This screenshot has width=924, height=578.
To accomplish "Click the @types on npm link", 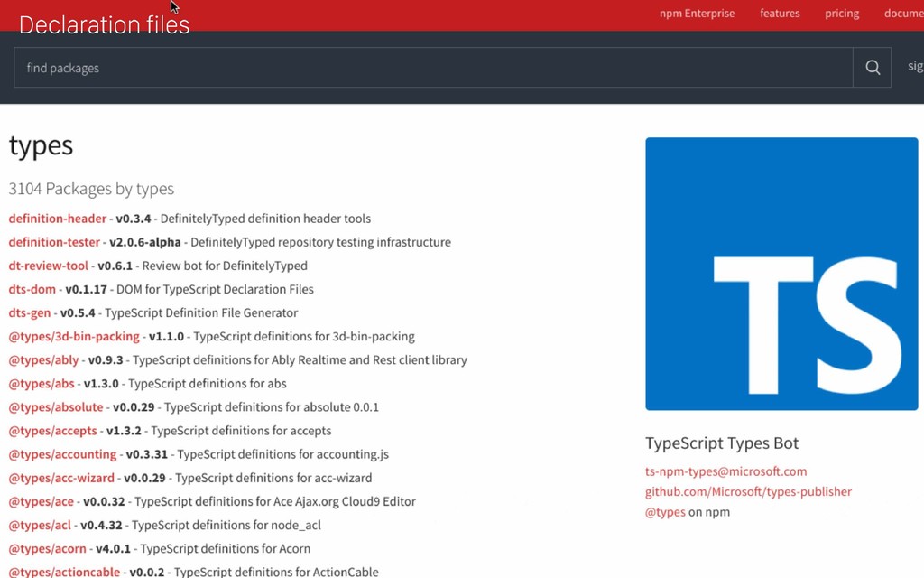I will [x=665, y=512].
